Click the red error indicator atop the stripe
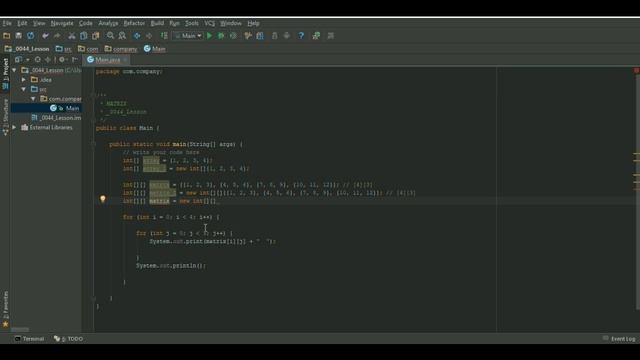This screenshot has width=640, height=360. pyautogui.click(x=636, y=71)
